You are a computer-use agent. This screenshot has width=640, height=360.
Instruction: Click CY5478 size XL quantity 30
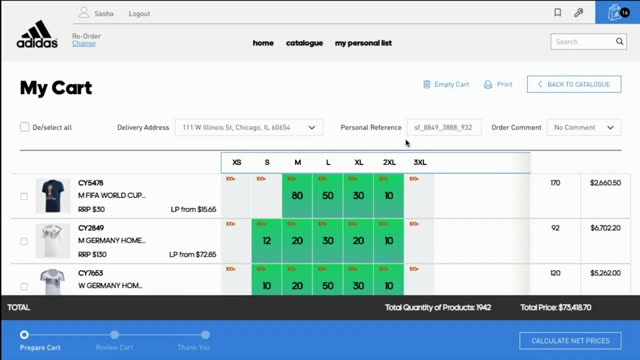358,196
